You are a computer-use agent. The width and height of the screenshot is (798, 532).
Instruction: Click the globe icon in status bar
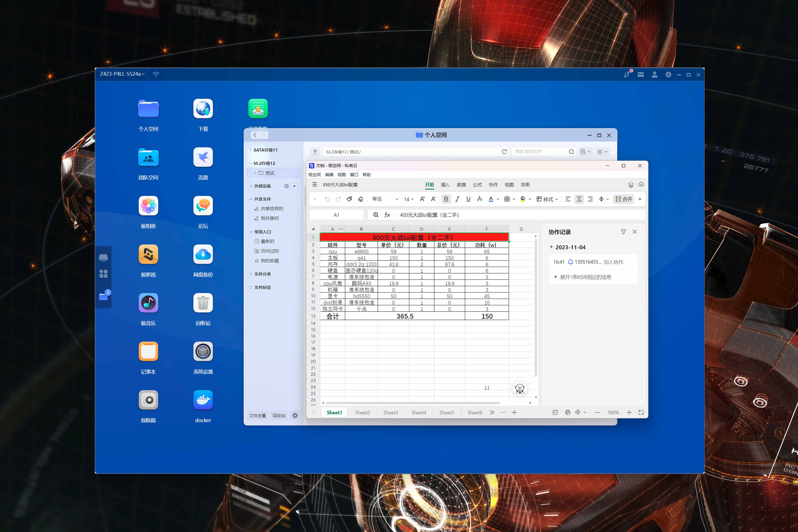tap(568, 413)
